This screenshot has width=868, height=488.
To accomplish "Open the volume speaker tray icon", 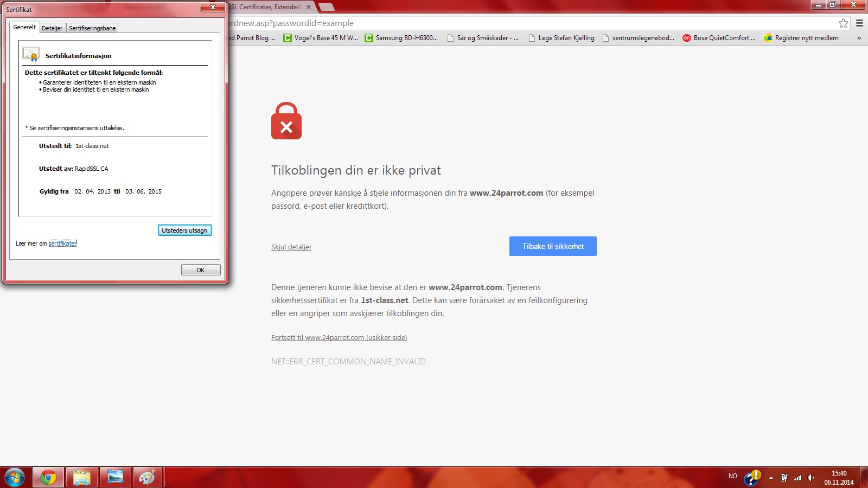I will (x=811, y=478).
